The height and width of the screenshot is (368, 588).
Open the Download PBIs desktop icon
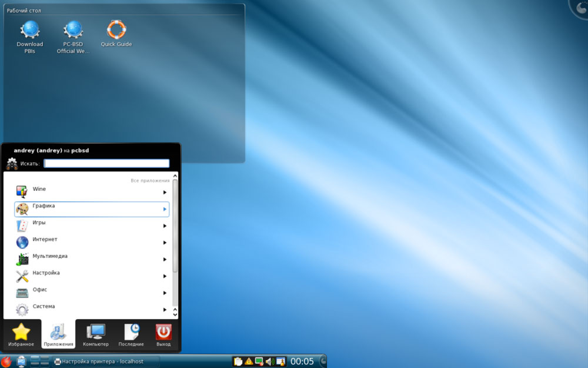pos(29,31)
